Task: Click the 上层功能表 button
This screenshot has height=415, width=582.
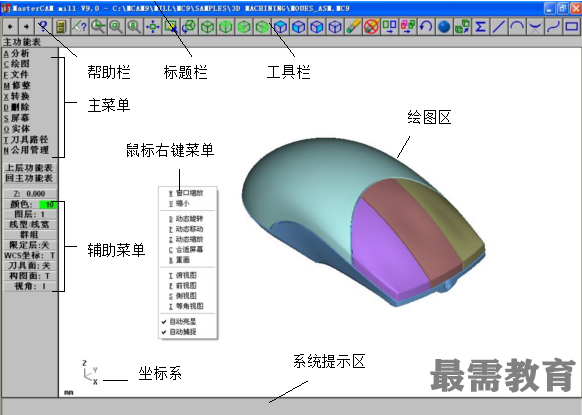Action: click(x=30, y=168)
